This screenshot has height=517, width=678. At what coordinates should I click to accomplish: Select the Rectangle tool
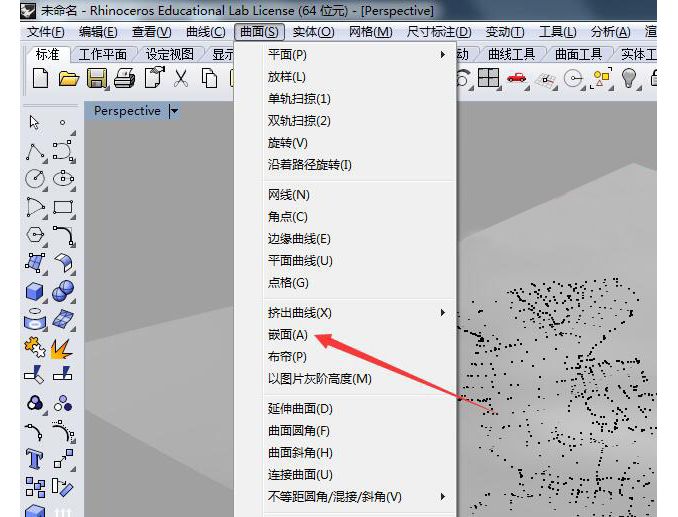63,207
